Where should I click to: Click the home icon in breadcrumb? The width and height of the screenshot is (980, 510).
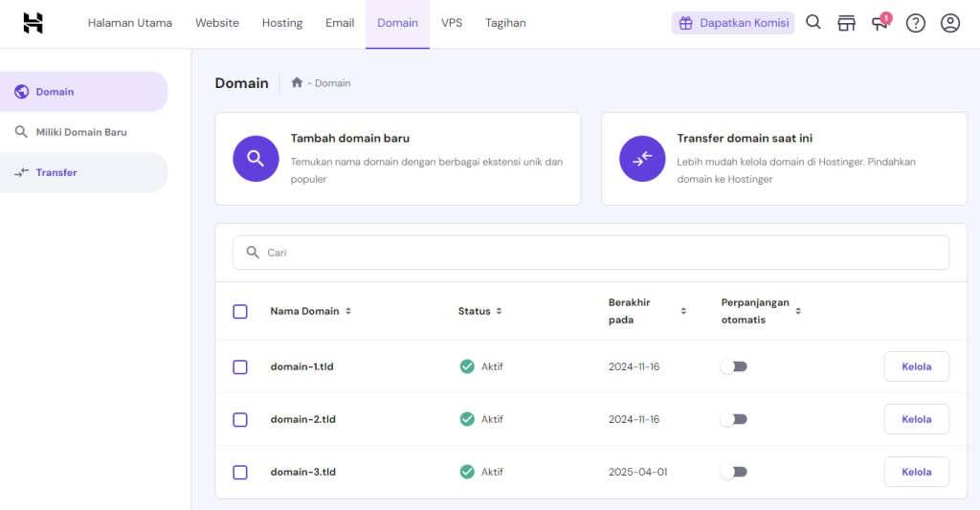(297, 82)
